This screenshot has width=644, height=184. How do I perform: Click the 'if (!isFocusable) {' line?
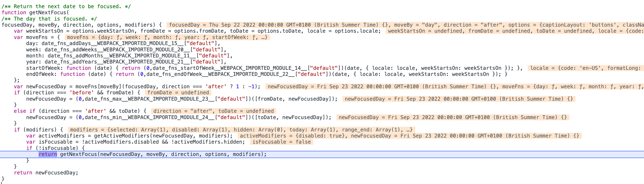pyautogui.click(x=55, y=148)
